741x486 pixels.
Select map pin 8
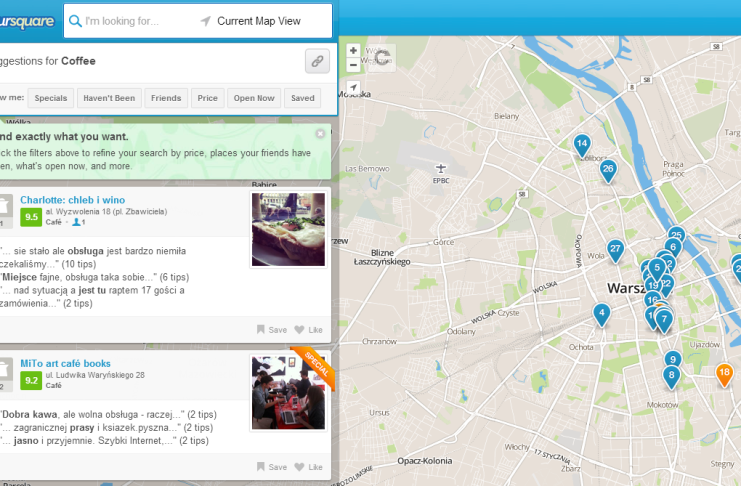671,376
